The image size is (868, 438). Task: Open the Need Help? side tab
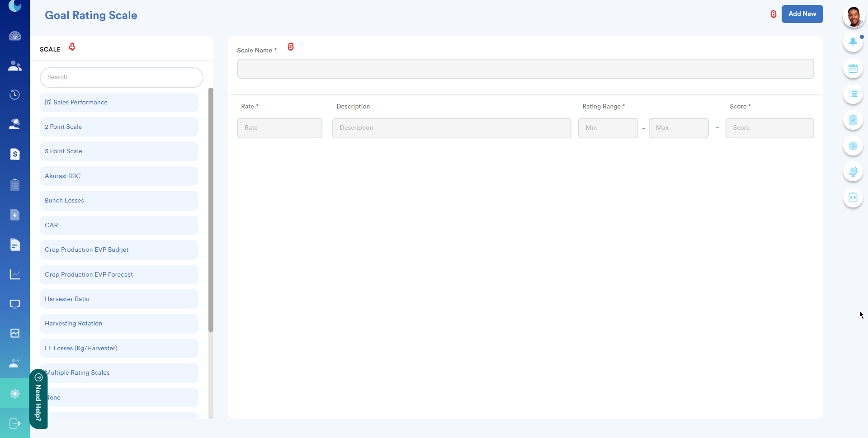tap(38, 399)
